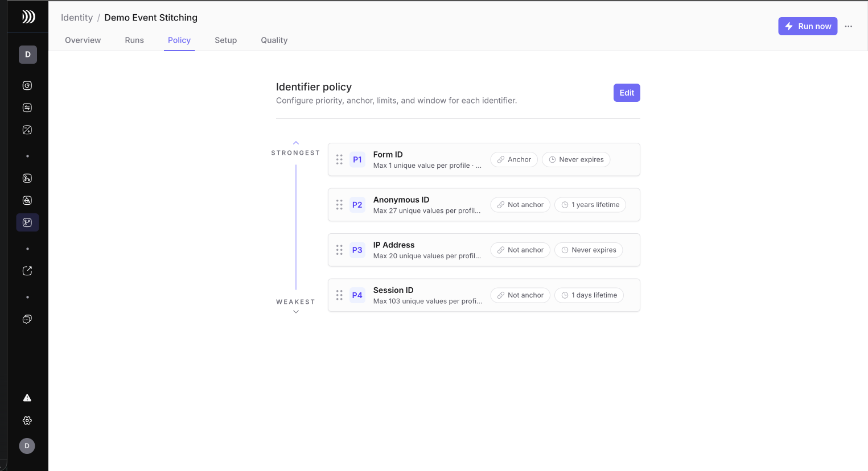Click the Anchor chip on Form ID
Viewport: 868px width, 471px height.
pos(514,159)
